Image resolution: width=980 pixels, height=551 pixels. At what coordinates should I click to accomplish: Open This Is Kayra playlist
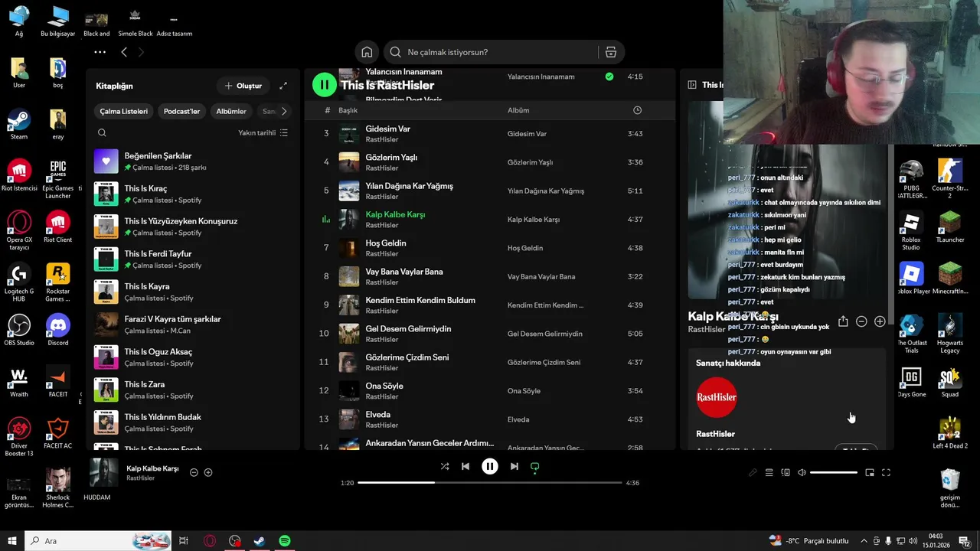pyautogui.click(x=193, y=292)
